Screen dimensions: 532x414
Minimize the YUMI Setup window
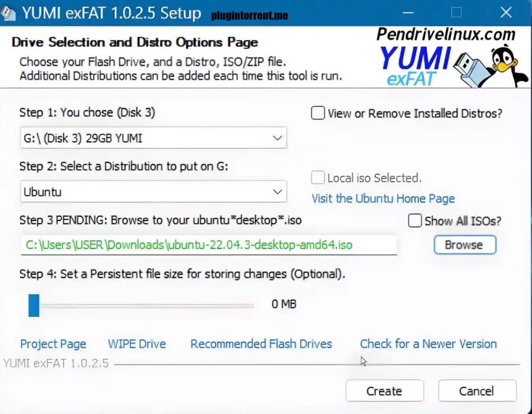click(408, 13)
